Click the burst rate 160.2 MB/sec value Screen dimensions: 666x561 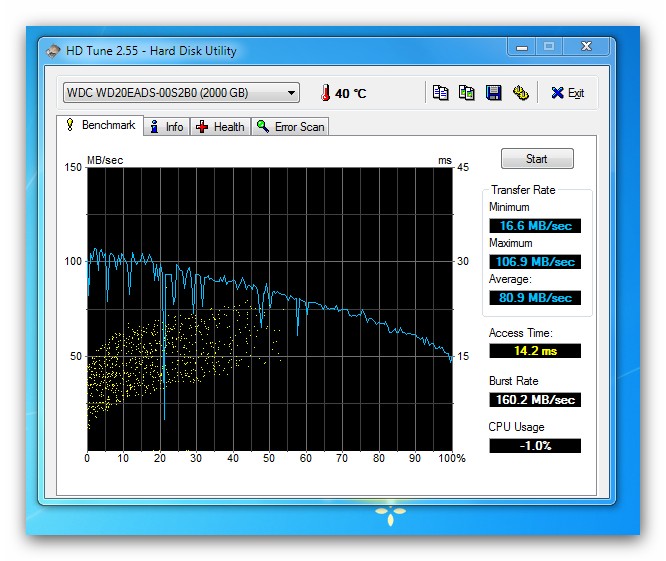[535, 400]
